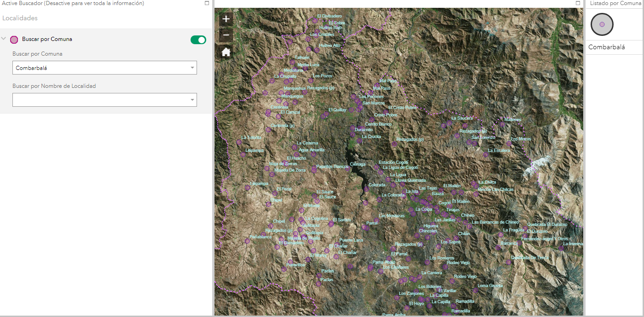Screen dimensions: 644x317
Task: Toggle off the Buscar por Comuna filter
Action: point(198,40)
